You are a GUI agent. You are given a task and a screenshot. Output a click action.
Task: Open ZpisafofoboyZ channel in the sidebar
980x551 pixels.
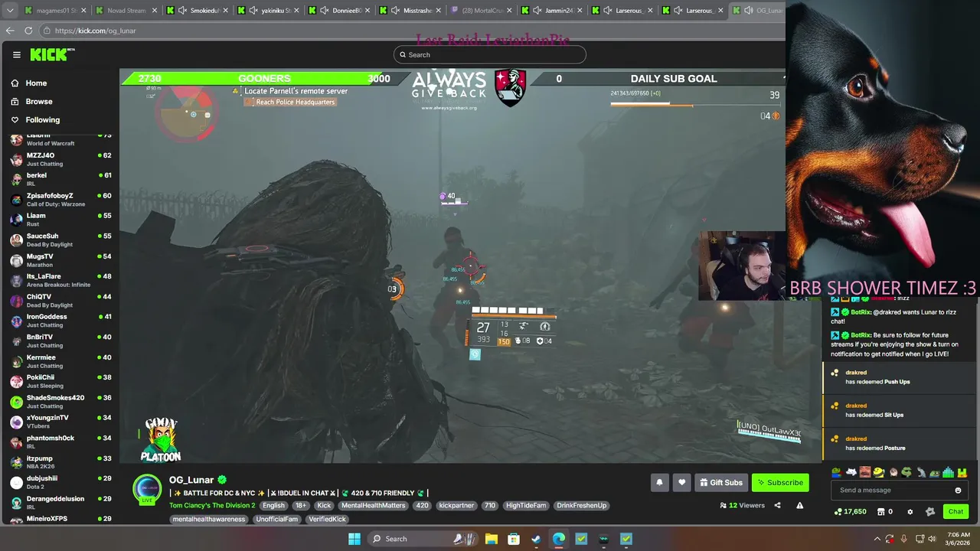coord(60,200)
